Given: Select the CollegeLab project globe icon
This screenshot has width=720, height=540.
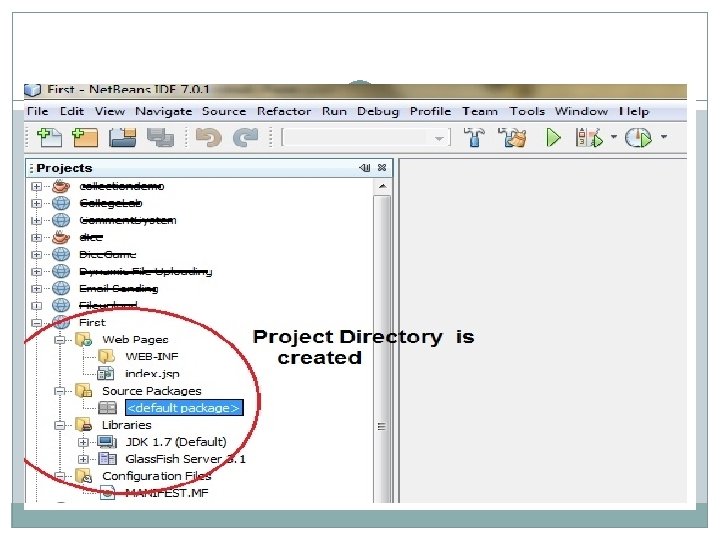Looking at the screenshot, I should pyautogui.click(x=61, y=203).
